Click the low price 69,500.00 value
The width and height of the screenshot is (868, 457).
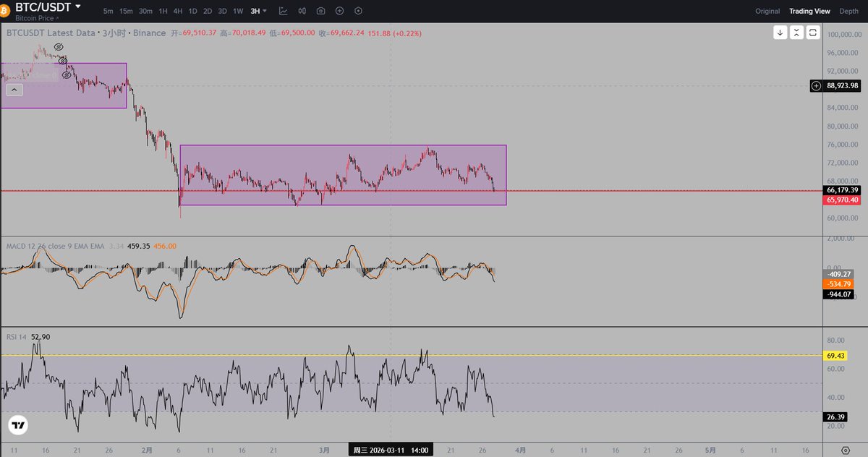297,33
